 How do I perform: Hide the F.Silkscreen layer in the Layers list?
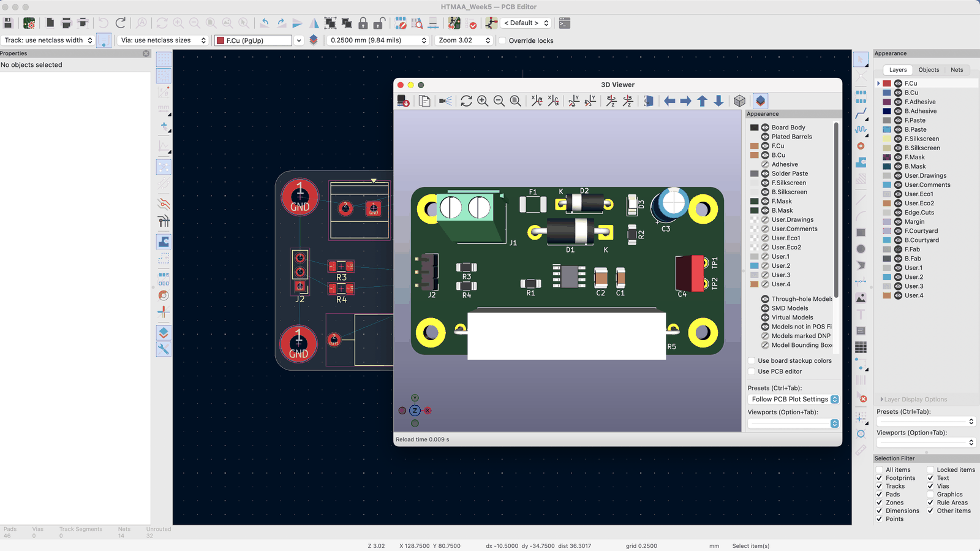click(x=898, y=139)
